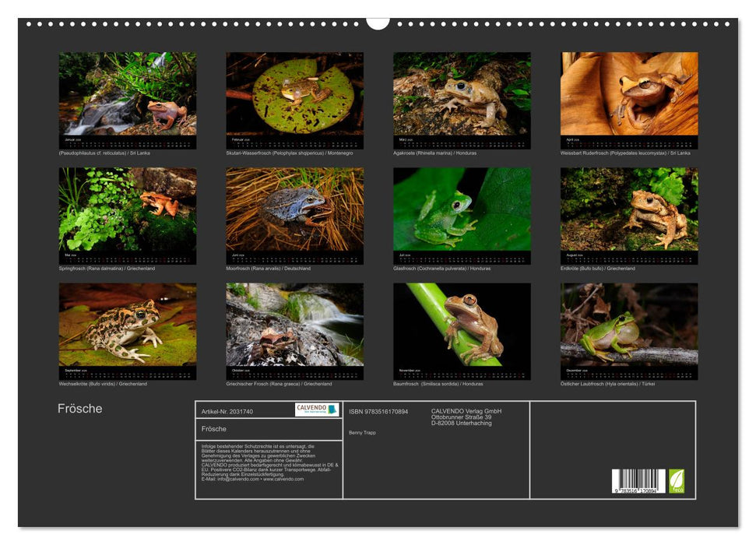This screenshot has height=545, width=756.
Task: Click the calendar hanger notch at top
Action: pyautogui.click(x=378, y=23)
